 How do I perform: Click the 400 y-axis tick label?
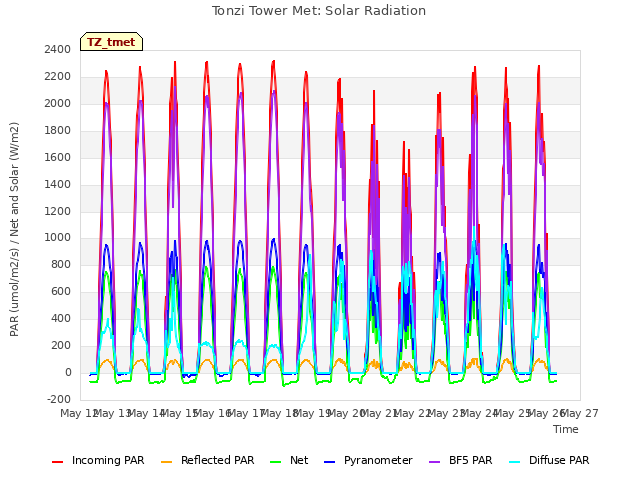[61, 318]
